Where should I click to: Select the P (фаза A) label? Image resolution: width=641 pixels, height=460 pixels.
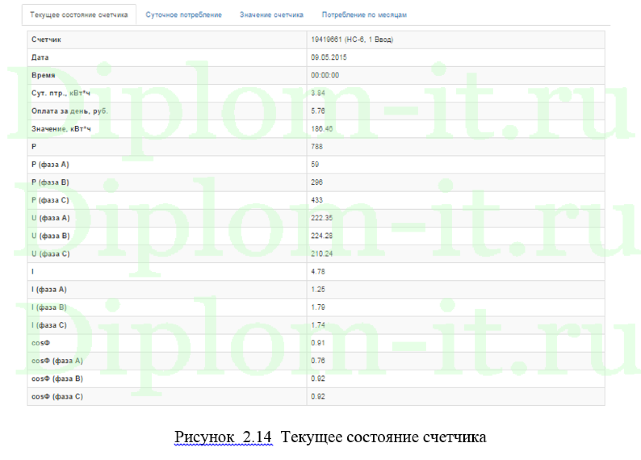50,164
